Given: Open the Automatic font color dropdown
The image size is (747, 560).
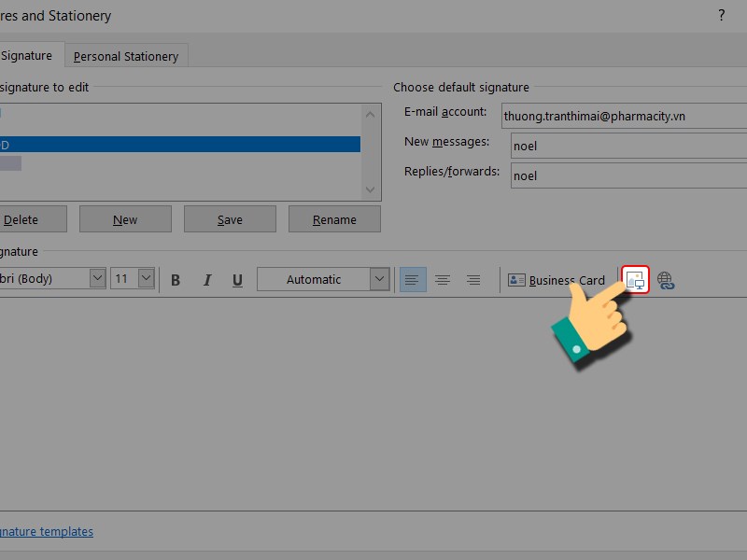Looking at the screenshot, I should [380, 279].
